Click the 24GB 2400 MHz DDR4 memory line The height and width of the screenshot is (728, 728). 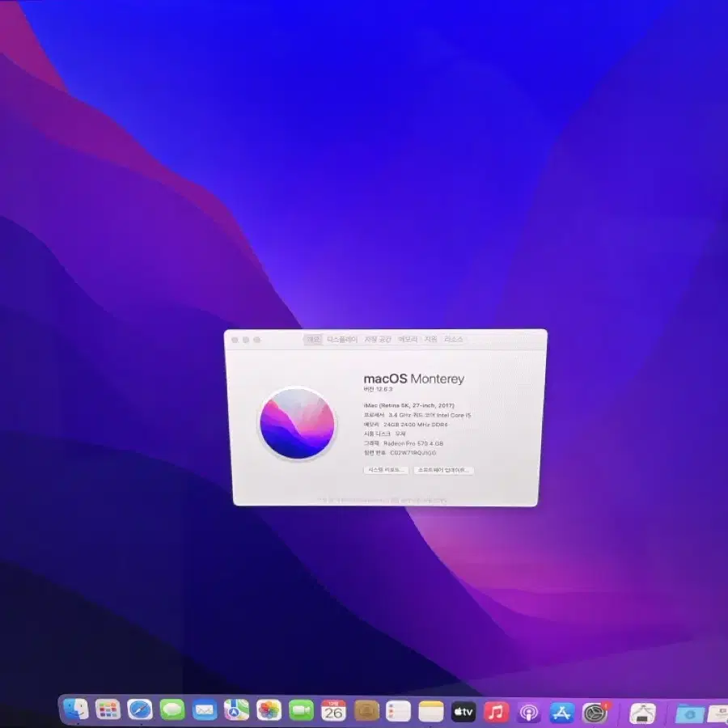click(x=406, y=425)
